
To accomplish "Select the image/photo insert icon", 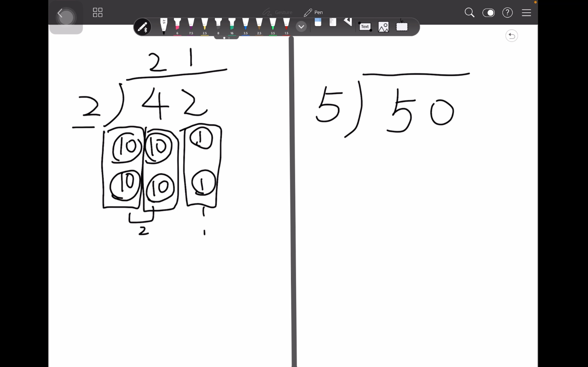I will (383, 27).
